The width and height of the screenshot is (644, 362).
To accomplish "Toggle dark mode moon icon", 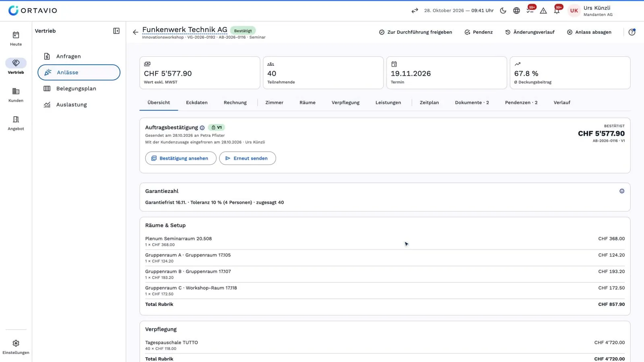I will coord(503,11).
